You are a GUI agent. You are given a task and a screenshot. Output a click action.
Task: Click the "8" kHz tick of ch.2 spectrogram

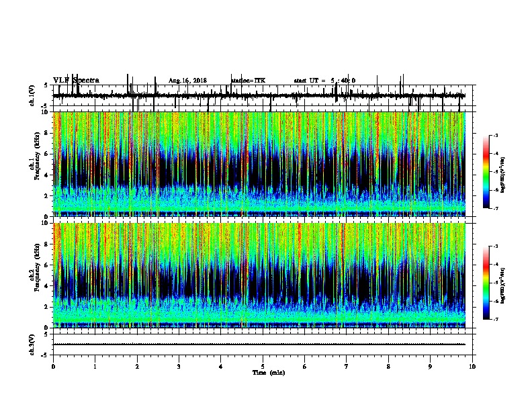coord(47,244)
